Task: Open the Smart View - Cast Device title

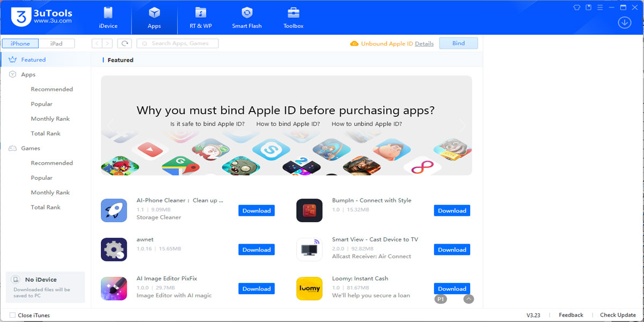Action: tap(375, 239)
